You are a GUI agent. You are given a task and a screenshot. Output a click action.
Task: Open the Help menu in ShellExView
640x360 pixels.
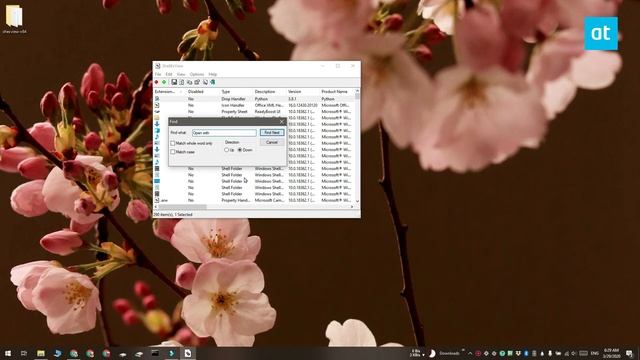pyautogui.click(x=213, y=74)
